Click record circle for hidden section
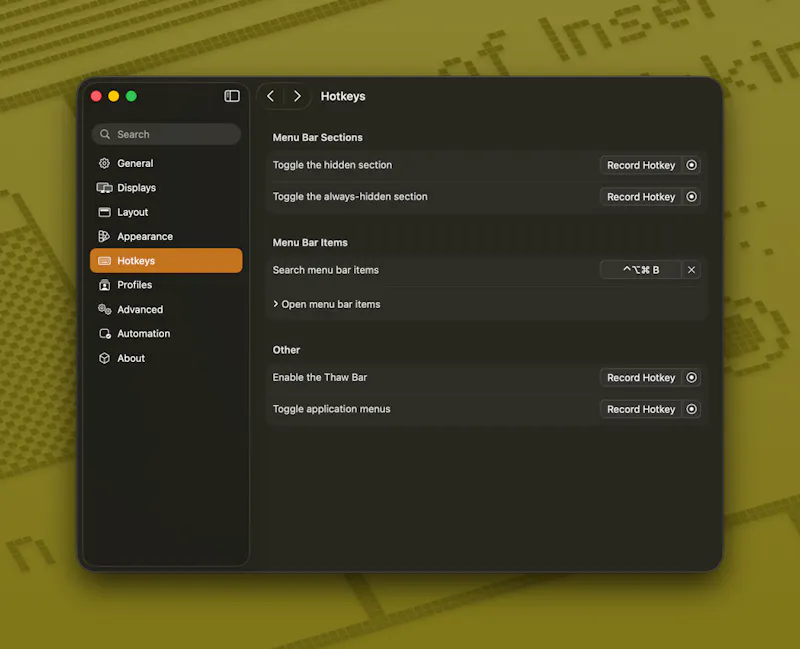800x649 pixels. tap(691, 165)
